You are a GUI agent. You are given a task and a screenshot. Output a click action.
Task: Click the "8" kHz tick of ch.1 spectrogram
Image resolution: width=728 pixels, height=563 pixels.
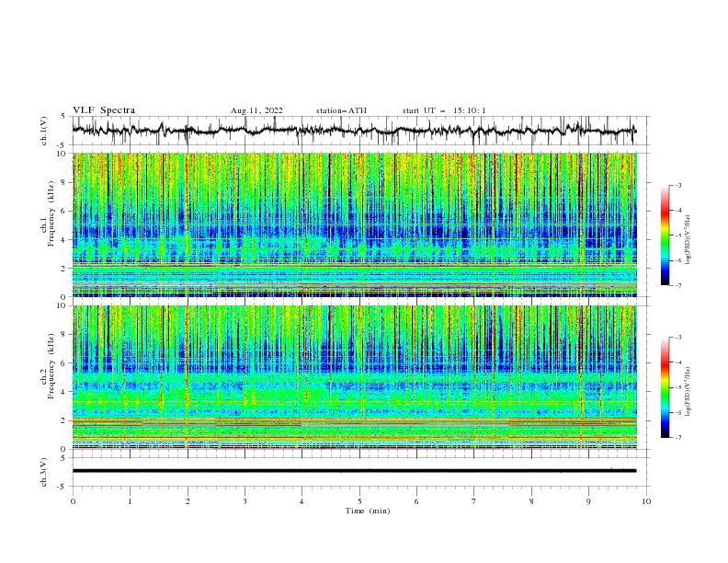pos(64,182)
